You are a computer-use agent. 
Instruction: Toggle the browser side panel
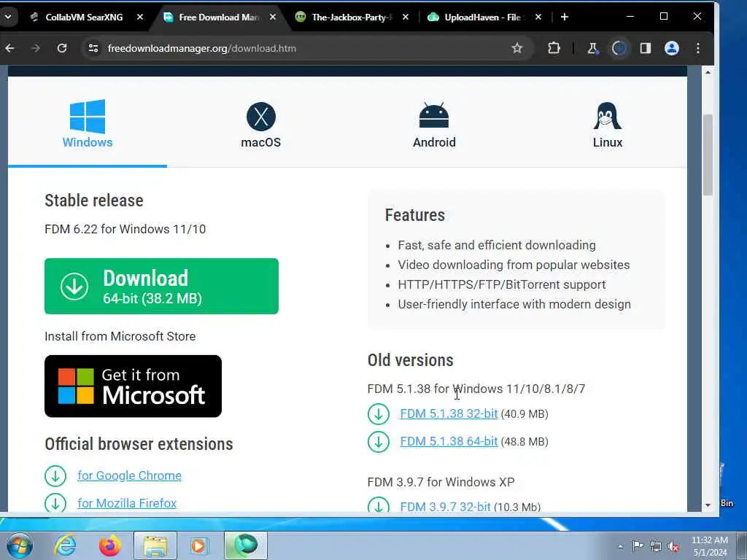tap(646, 48)
